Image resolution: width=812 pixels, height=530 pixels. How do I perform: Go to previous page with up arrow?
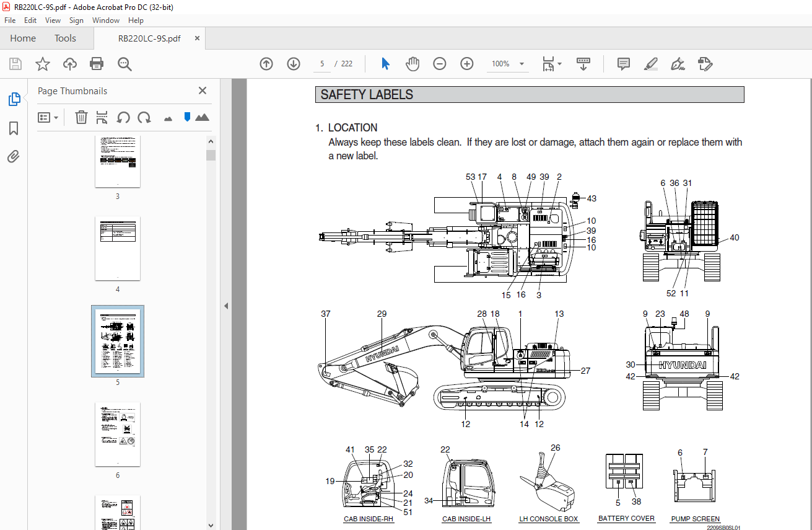tap(266, 64)
